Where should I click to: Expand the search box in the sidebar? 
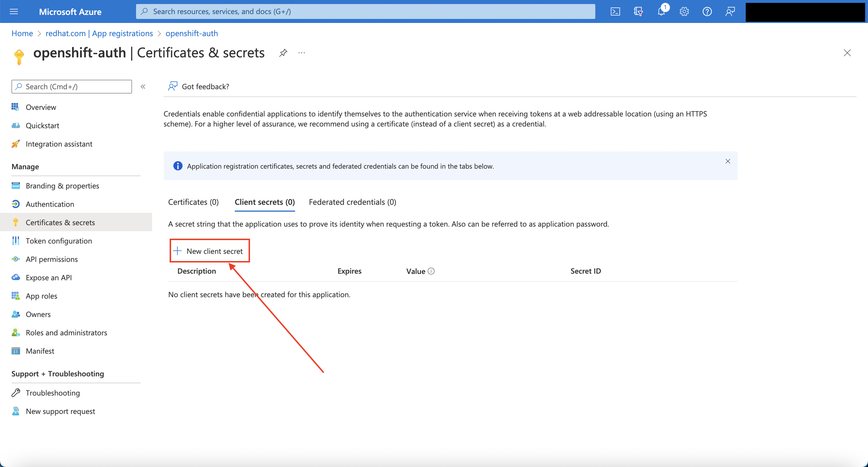(71, 87)
